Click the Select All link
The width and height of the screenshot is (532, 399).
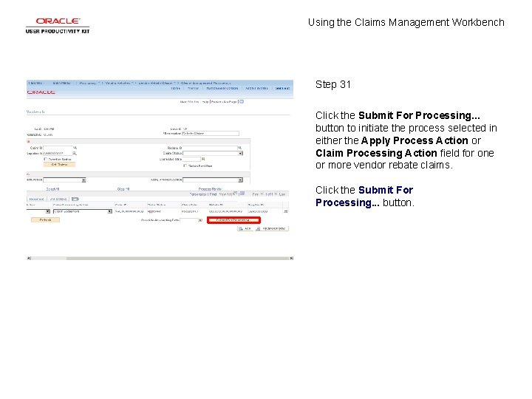52,189
